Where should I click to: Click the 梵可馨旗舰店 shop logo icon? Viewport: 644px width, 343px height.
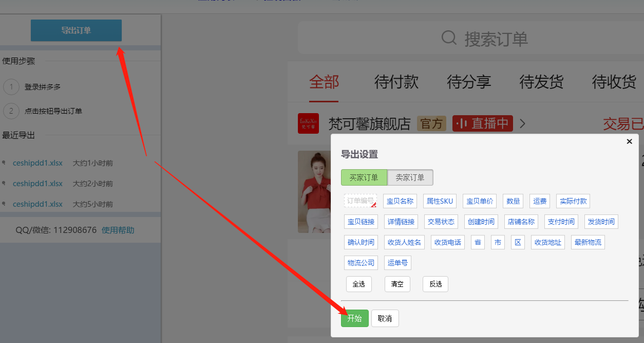(308, 123)
